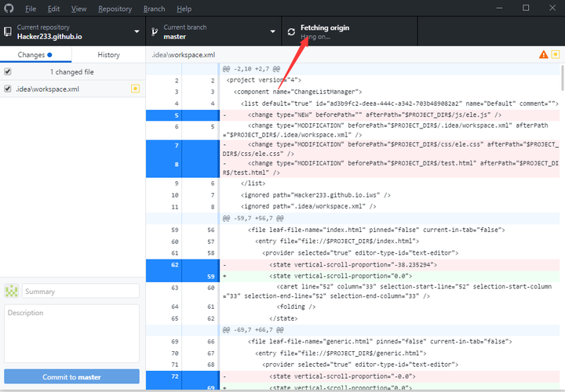The height and width of the screenshot is (392, 565).
Task: Open the Repository menu
Action: tap(115, 9)
